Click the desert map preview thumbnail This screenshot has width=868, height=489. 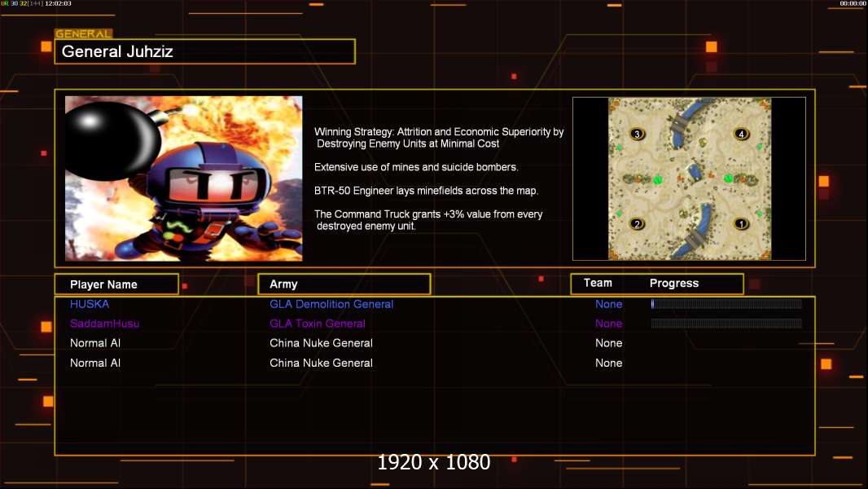(690, 178)
